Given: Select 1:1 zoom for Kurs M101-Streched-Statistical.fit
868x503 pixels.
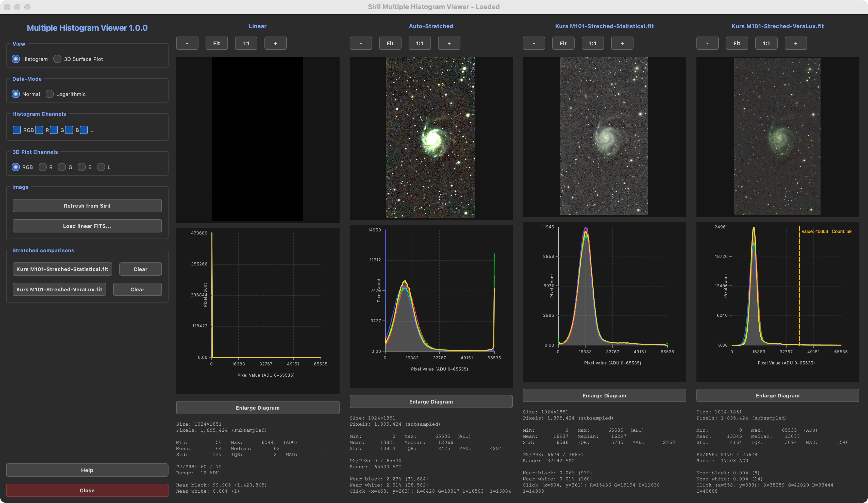Looking at the screenshot, I should [x=593, y=43].
